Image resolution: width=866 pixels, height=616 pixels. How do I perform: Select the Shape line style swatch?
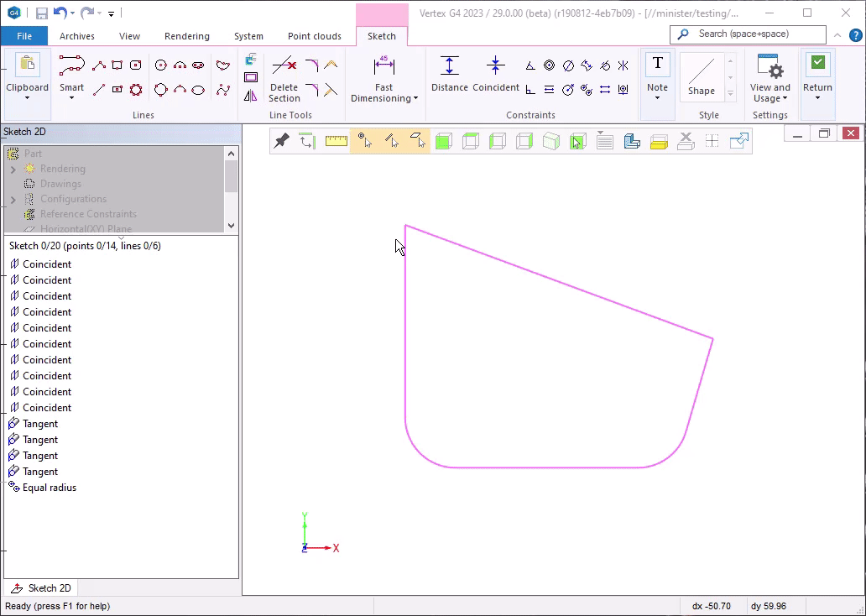point(701,76)
